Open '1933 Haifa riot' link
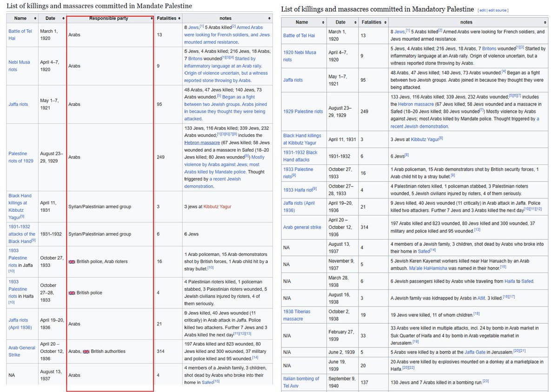558x392 pixels. pos(299,189)
